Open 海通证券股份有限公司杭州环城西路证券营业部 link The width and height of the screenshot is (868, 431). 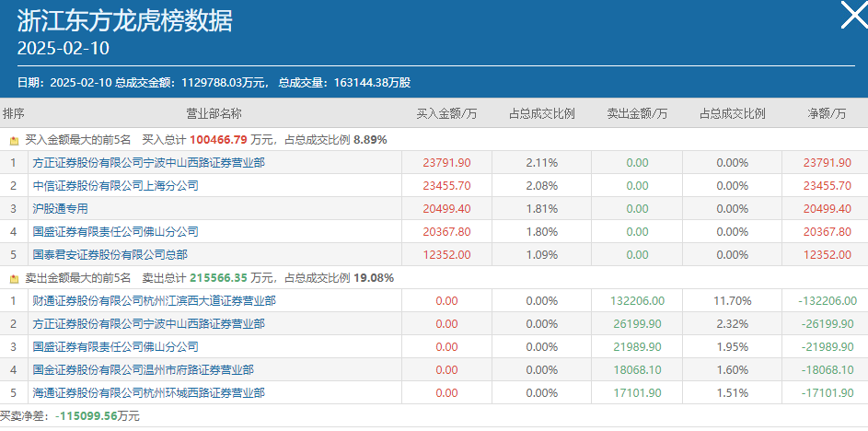point(148,392)
